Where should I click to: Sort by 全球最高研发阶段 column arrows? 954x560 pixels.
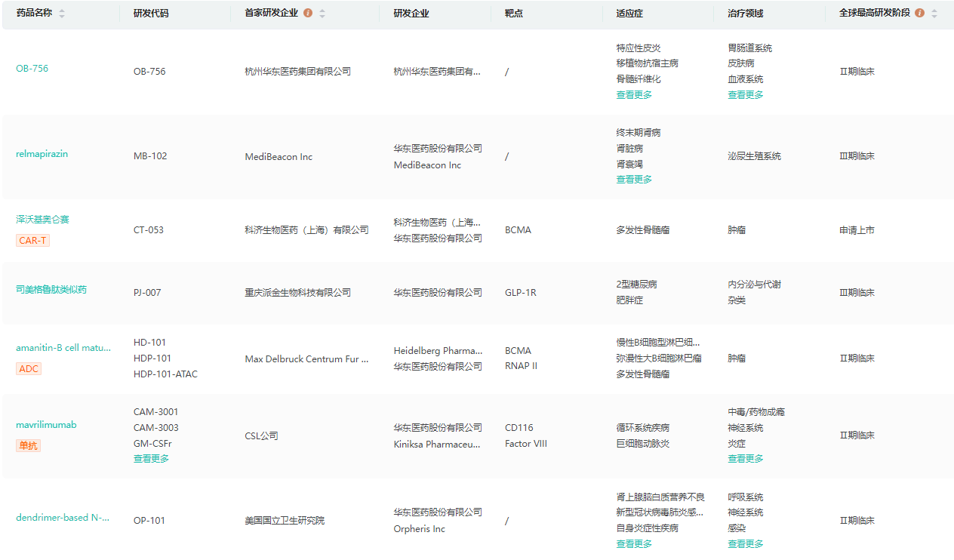934,14
